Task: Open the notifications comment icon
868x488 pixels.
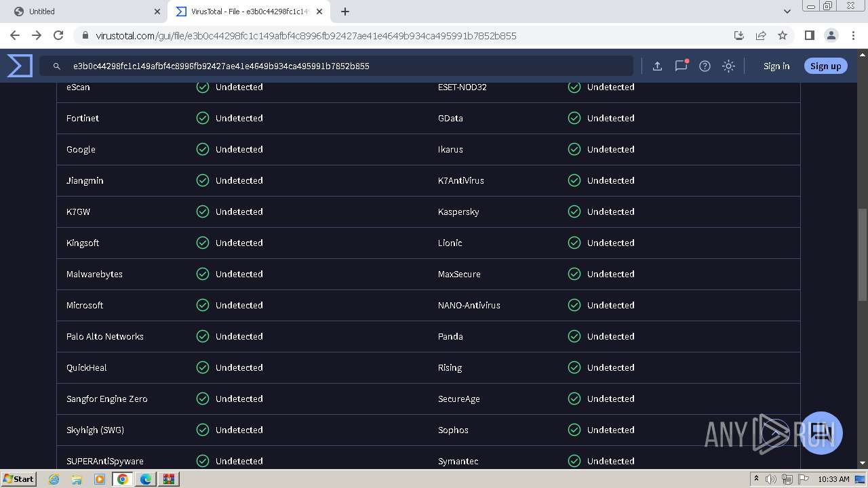Action: click(x=681, y=66)
